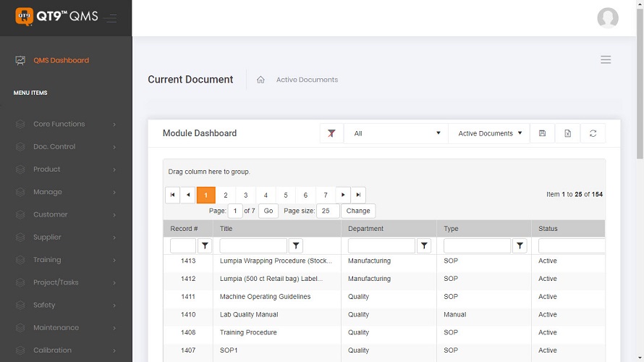Click the Change page size button
The width and height of the screenshot is (644, 362).
[x=357, y=211]
